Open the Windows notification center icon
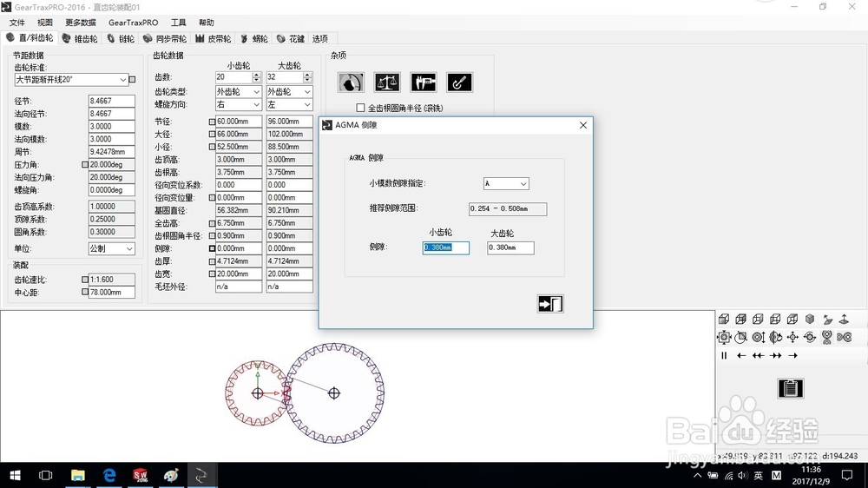The height and width of the screenshot is (488, 868). click(847, 475)
